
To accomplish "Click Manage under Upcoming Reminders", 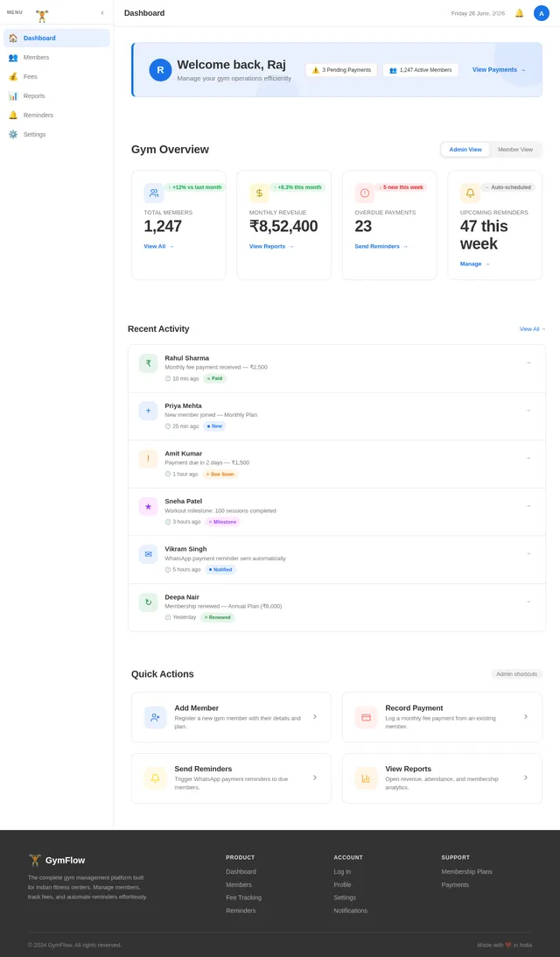I will coord(474,264).
